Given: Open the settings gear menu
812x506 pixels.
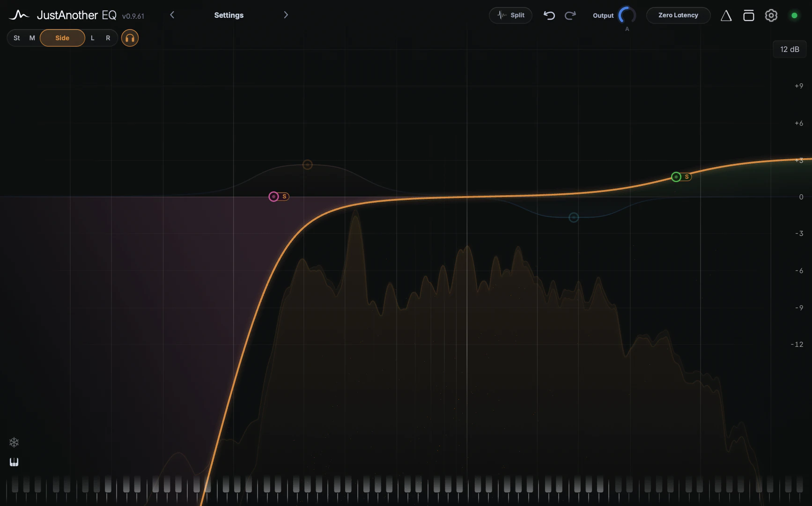Looking at the screenshot, I should tap(771, 15).
